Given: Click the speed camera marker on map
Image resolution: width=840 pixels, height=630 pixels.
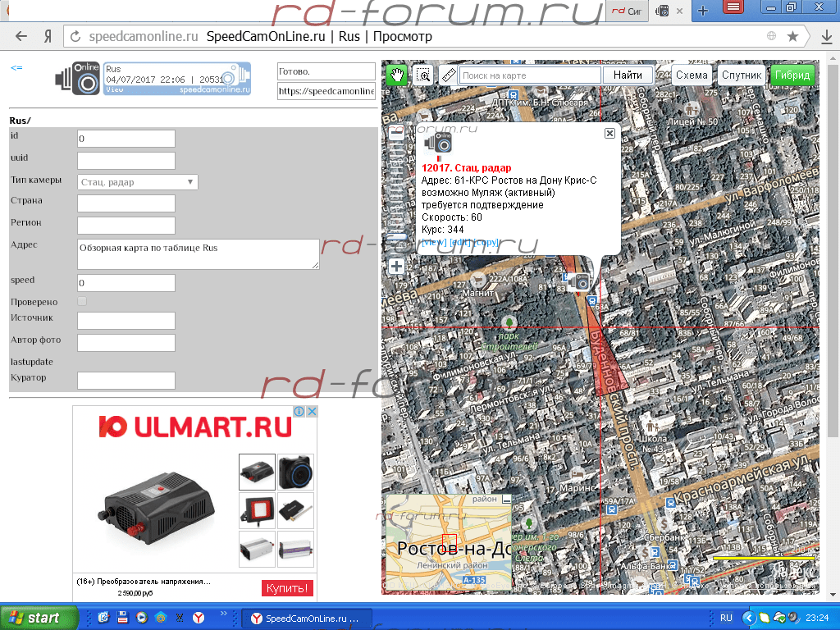Looking at the screenshot, I should pos(581,281).
